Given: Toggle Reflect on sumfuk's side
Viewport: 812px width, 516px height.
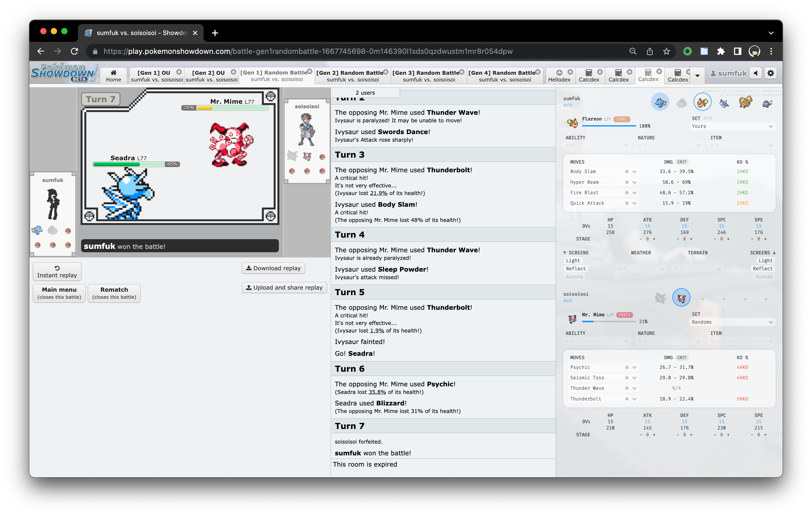Looking at the screenshot, I should pos(576,269).
